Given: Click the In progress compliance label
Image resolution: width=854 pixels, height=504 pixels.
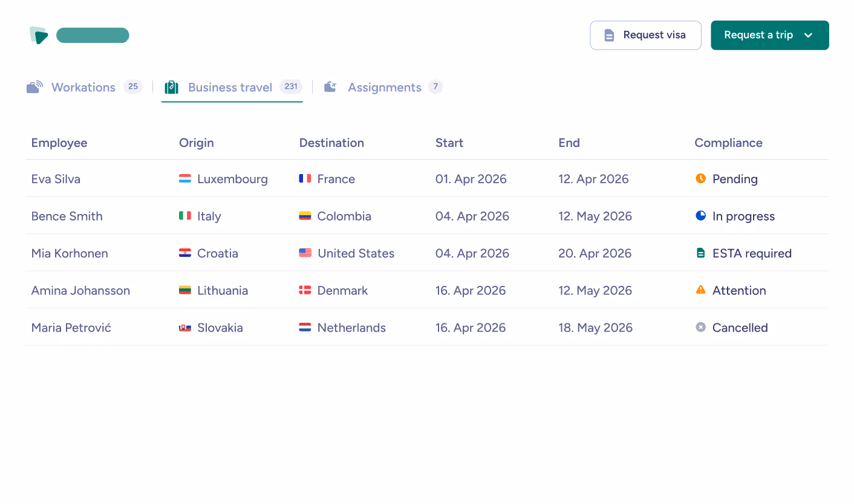Looking at the screenshot, I should click(743, 216).
